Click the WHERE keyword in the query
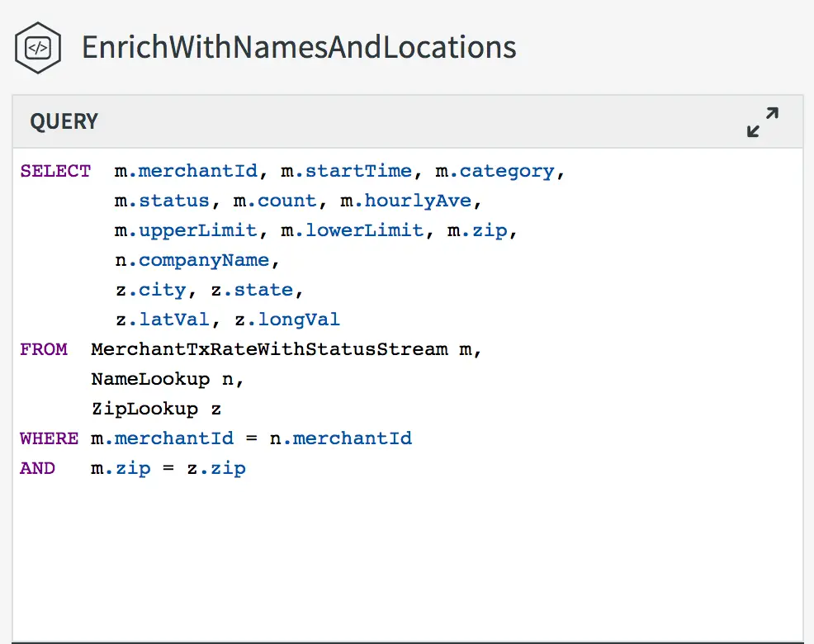Viewport: 814px width, 644px height. click(x=50, y=439)
